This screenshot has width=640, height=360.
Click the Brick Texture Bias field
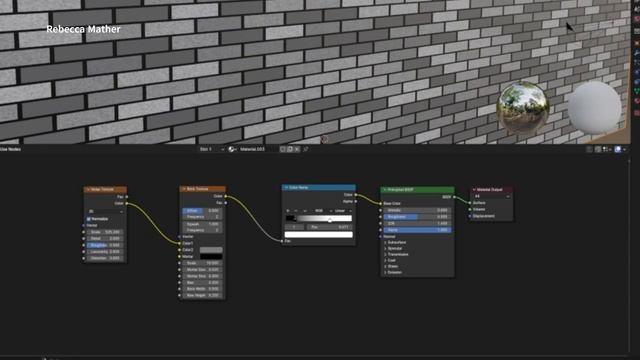[x=202, y=282]
